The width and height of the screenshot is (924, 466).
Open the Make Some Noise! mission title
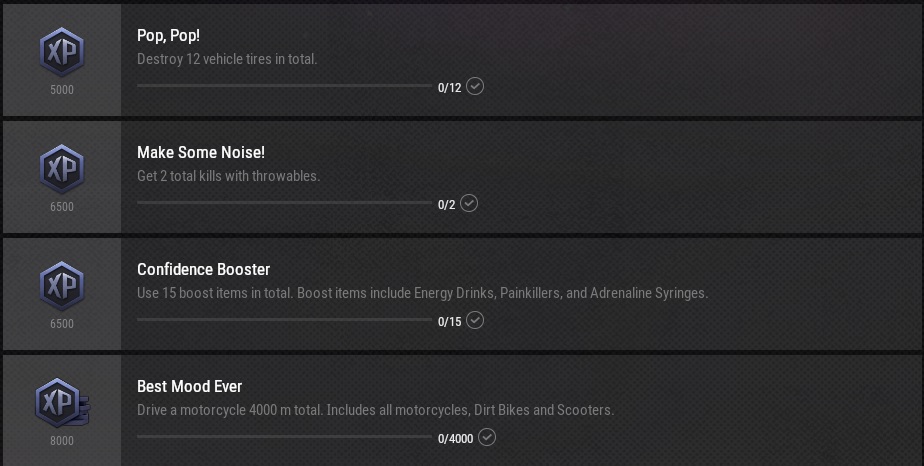point(200,153)
